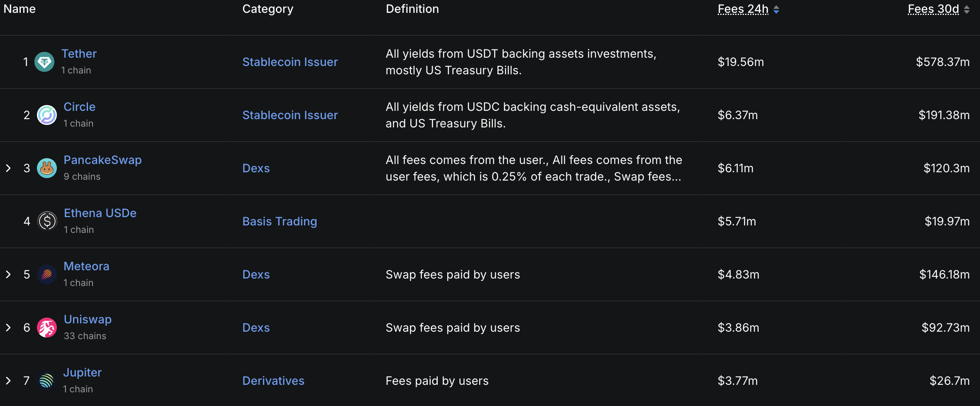Image resolution: width=980 pixels, height=406 pixels.
Task: Click the Jupiter logo icon
Action: [x=47, y=381]
